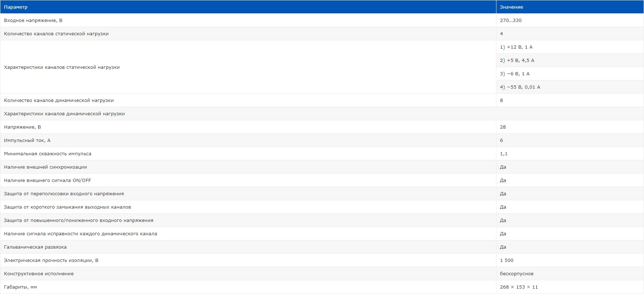The image size is (644, 294).
Task: Click the Напряжение, В value 28
Action: (x=503, y=127)
